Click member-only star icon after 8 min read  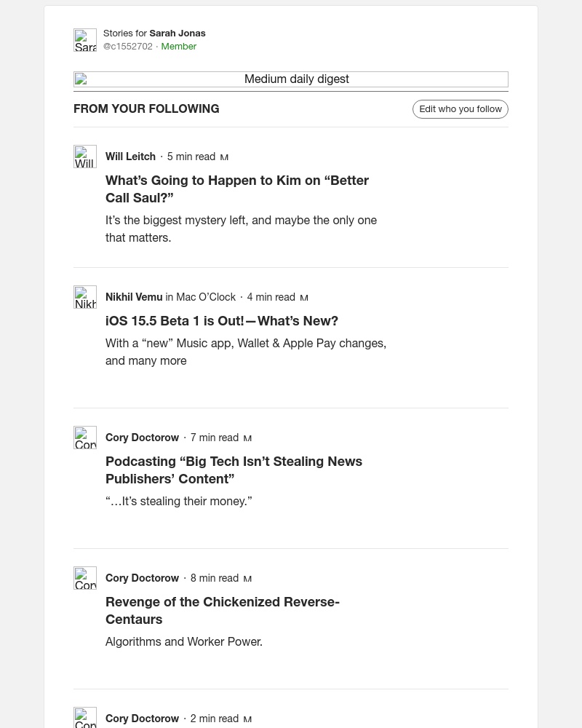click(247, 579)
